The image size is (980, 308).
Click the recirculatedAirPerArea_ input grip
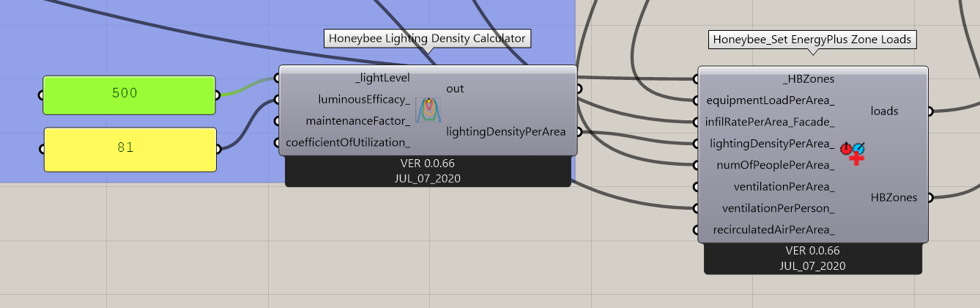coord(697,230)
